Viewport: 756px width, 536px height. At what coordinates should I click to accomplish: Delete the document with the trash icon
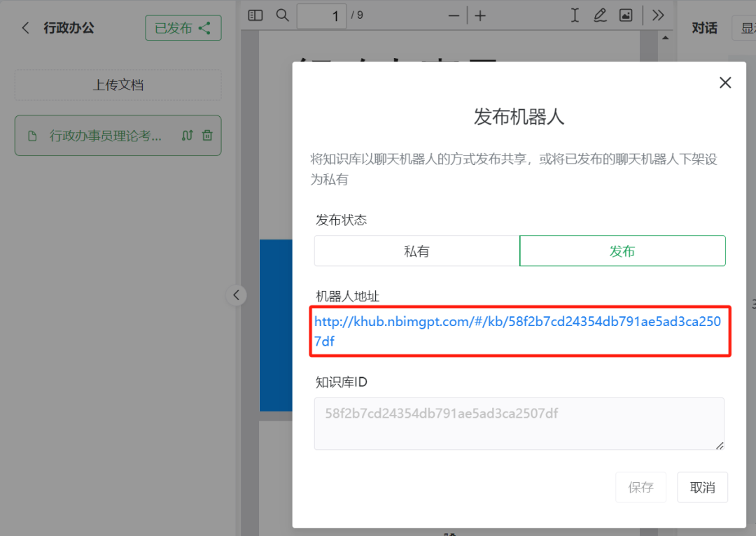pos(207,136)
